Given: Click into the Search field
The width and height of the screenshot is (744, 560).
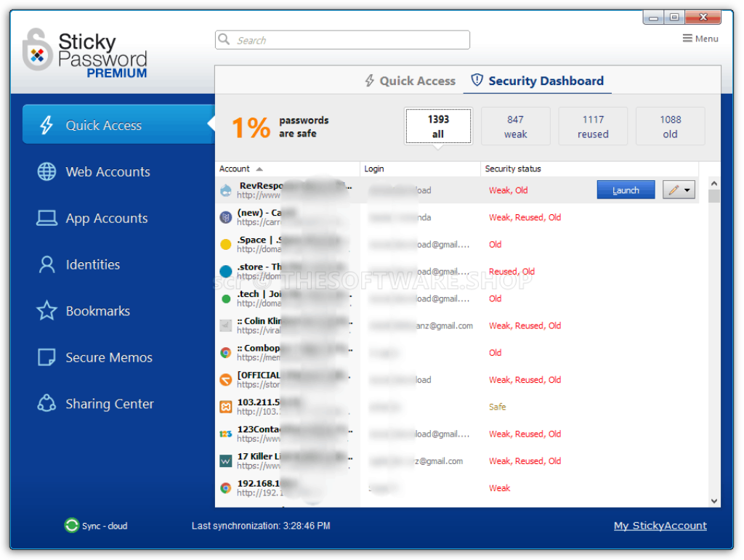Looking at the screenshot, I should point(342,40).
